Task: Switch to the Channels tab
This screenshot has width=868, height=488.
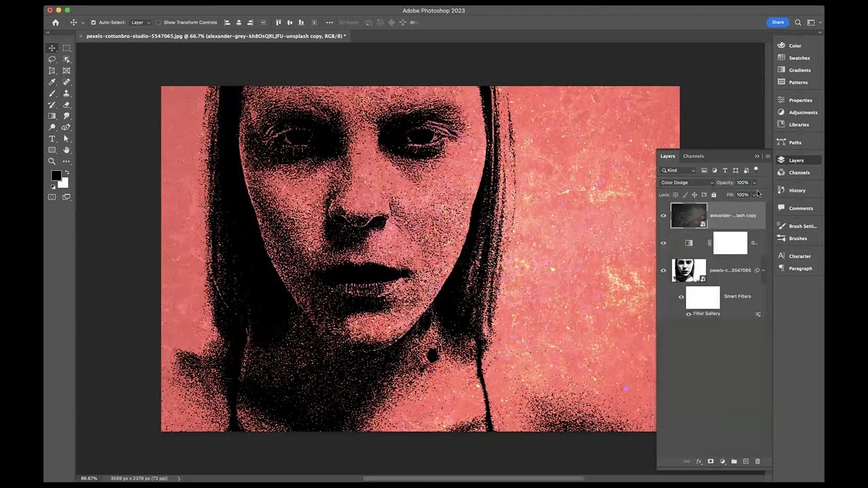Action: [693, 156]
